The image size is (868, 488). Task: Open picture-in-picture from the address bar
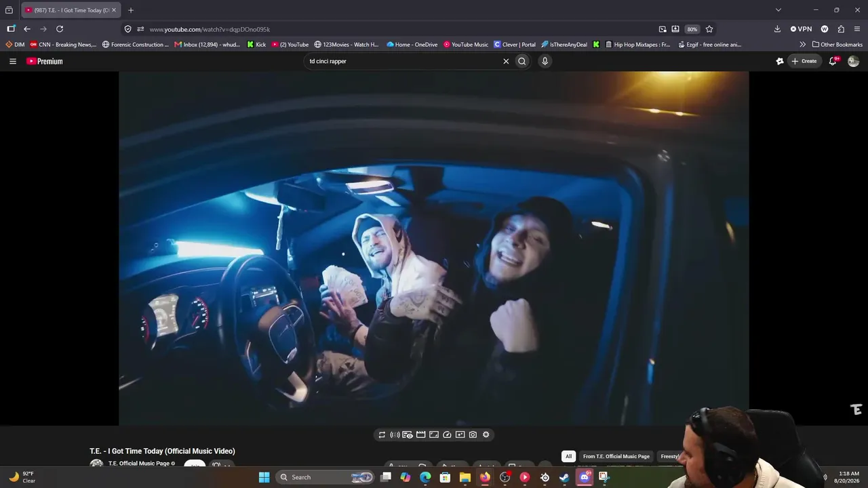[663, 29]
